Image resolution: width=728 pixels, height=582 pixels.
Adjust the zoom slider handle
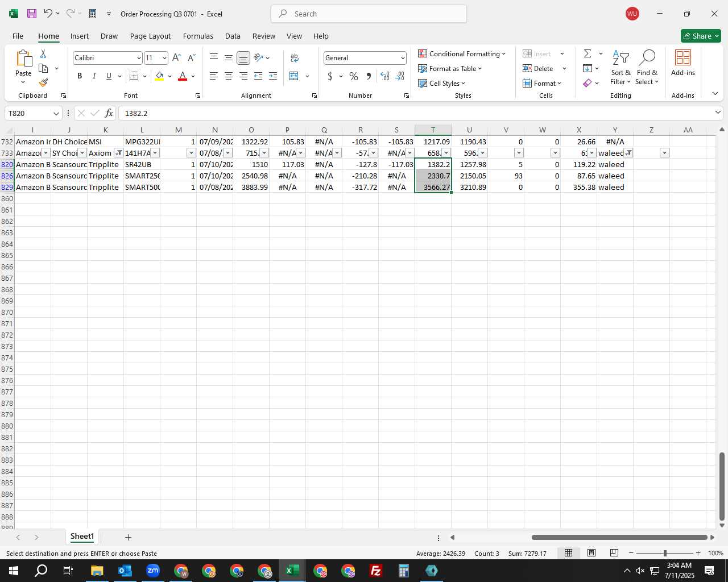coord(665,553)
